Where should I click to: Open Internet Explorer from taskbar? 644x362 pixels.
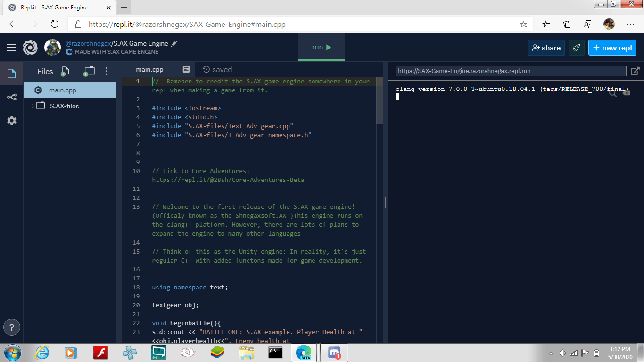pyautogui.click(x=42, y=353)
